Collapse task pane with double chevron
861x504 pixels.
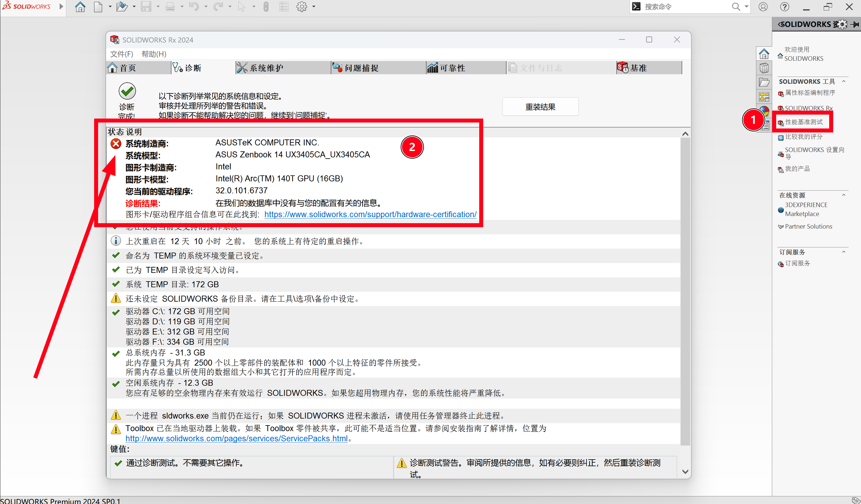[780, 24]
